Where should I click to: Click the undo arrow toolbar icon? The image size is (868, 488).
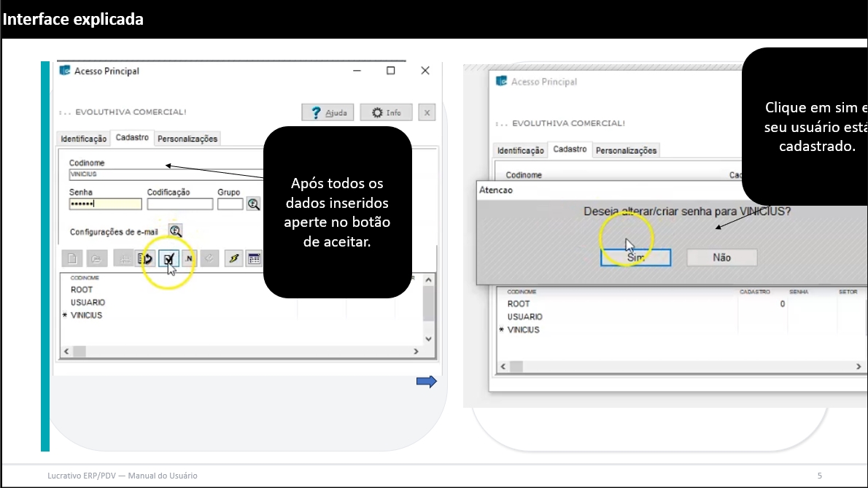[147, 259]
